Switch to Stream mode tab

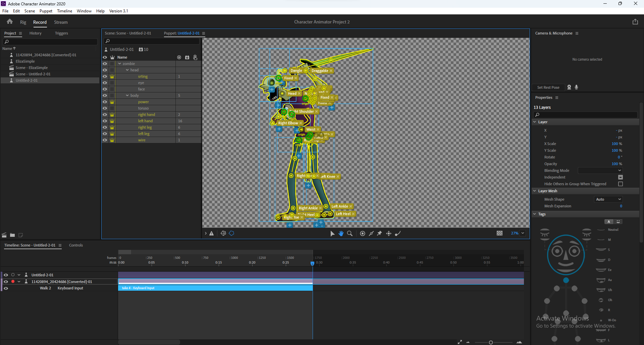61,22
